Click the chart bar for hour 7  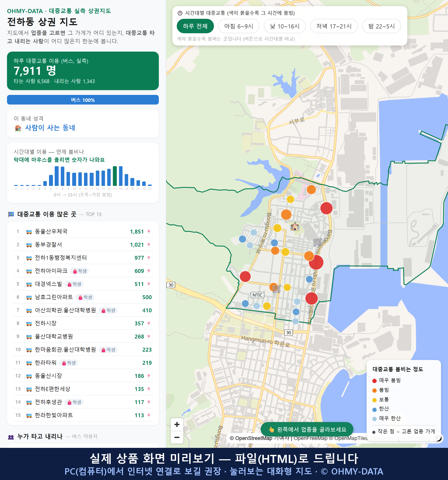pos(57,176)
